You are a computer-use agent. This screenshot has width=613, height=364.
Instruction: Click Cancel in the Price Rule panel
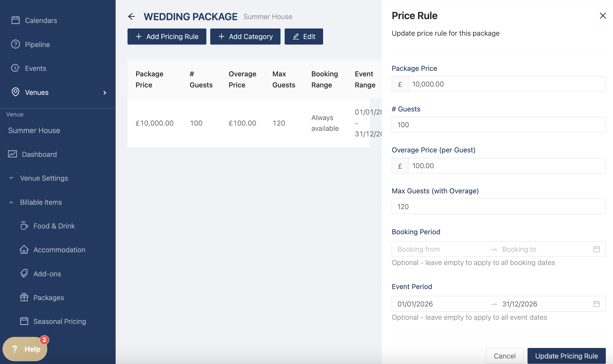coord(504,356)
